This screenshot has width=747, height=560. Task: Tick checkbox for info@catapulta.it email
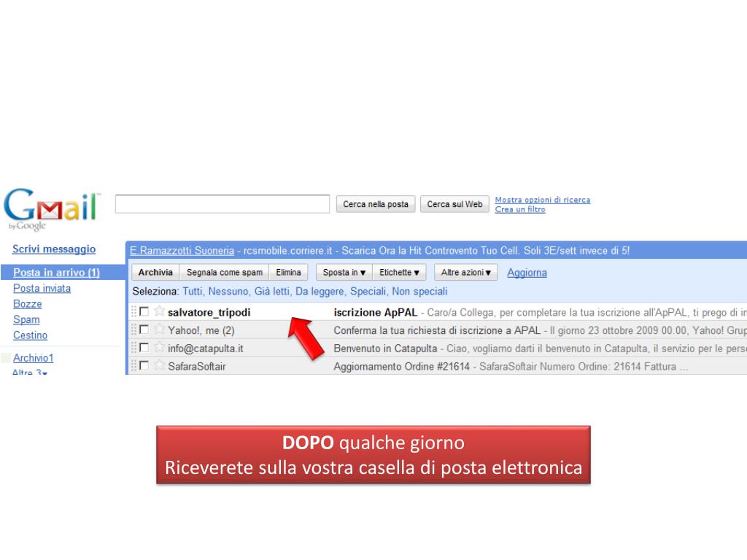coord(144,348)
